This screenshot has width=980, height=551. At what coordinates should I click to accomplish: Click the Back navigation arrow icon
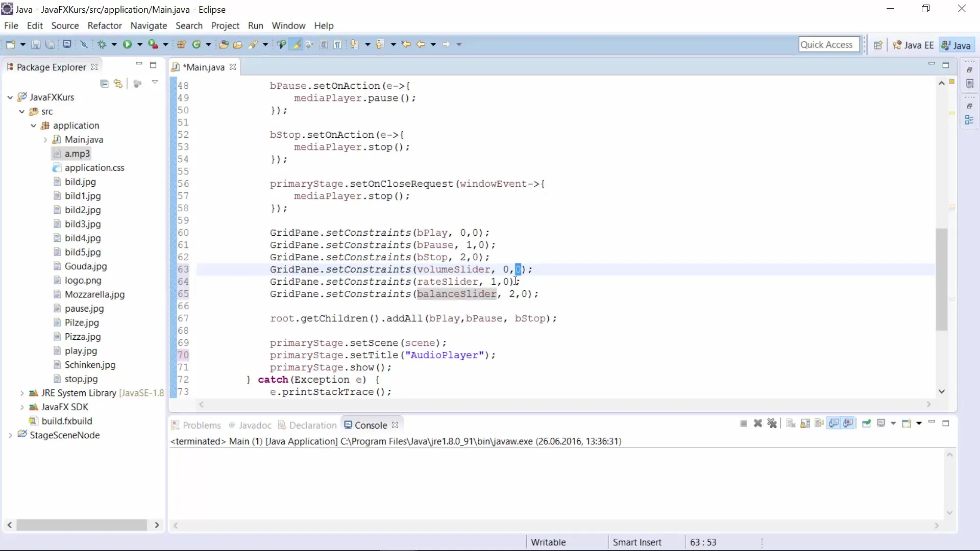[x=421, y=45]
